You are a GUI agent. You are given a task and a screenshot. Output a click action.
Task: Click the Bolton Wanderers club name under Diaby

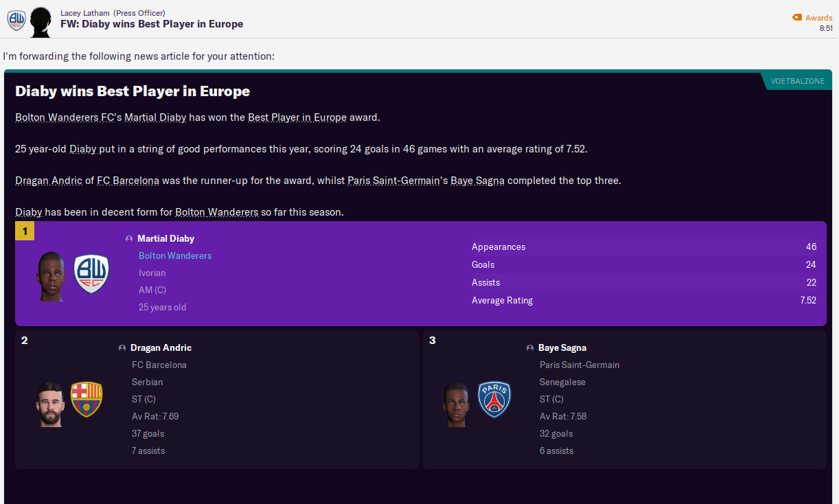tap(175, 255)
